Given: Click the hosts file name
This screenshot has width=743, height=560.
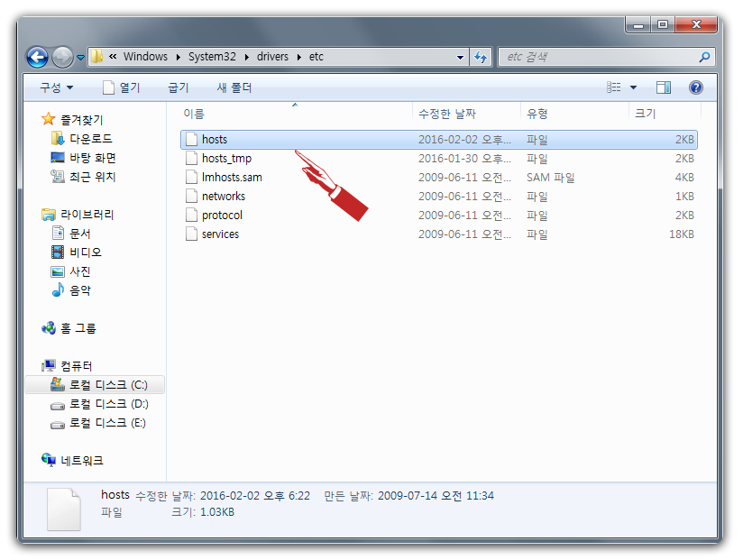Looking at the screenshot, I should pyautogui.click(x=215, y=139).
